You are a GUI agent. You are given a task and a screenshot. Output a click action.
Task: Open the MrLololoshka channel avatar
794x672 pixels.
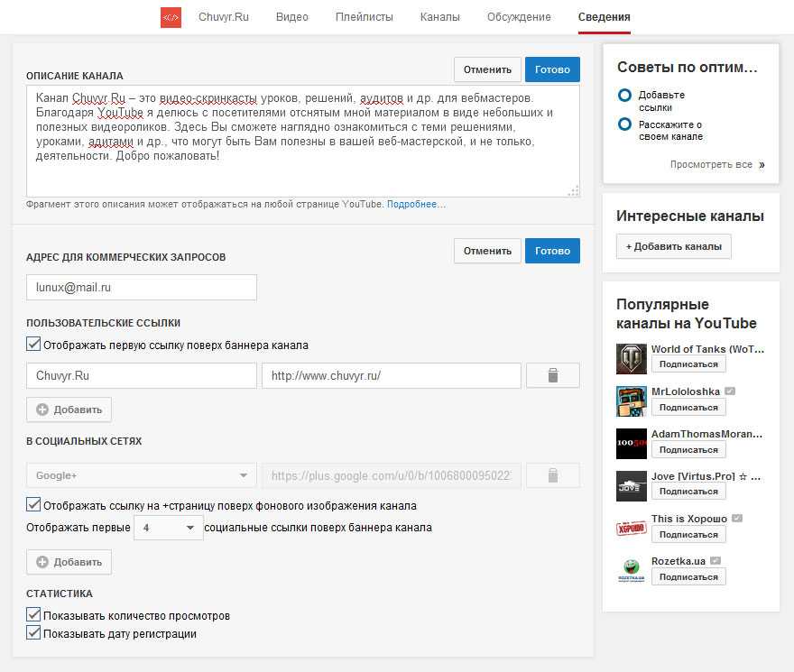click(x=631, y=401)
